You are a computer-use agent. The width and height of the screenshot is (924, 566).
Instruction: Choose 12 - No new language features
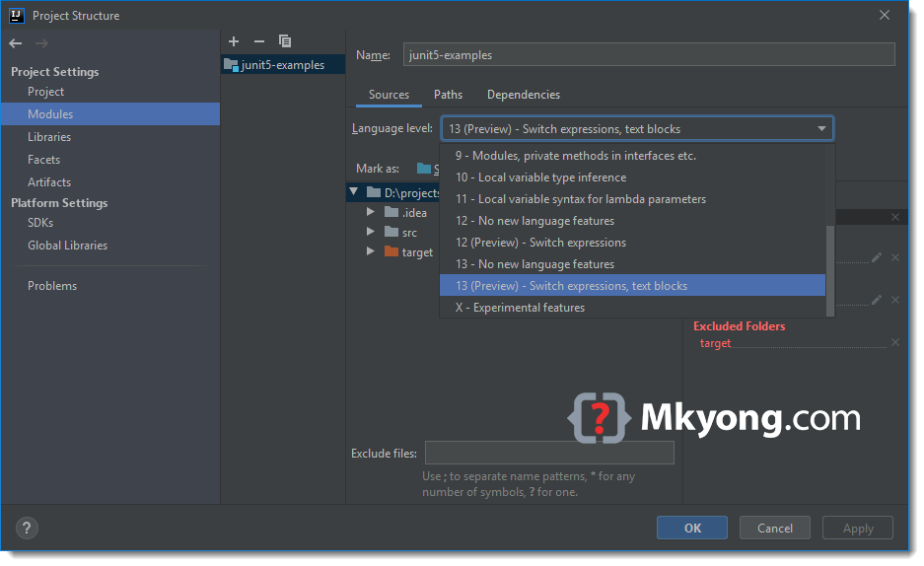click(632, 221)
